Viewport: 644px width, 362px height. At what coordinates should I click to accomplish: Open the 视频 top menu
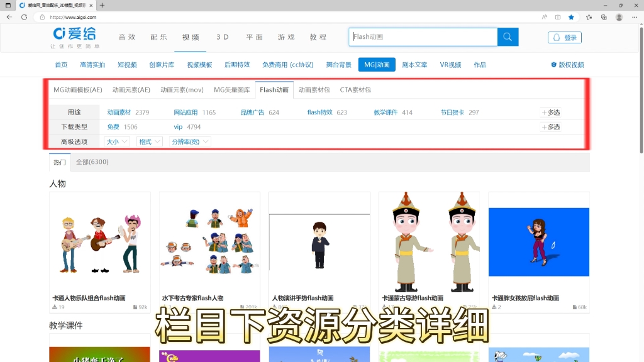[191, 37]
